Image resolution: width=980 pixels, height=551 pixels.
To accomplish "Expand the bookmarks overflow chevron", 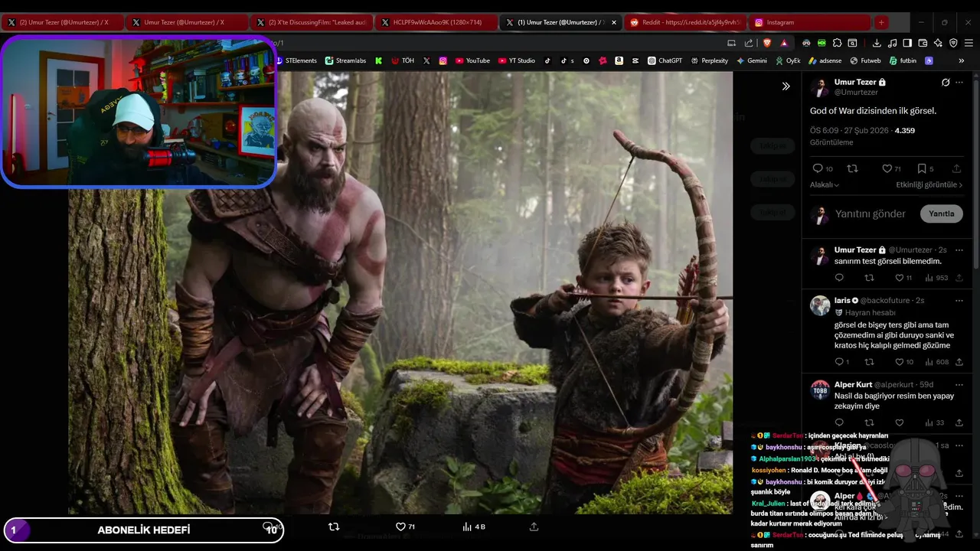I will (x=961, y=60).
